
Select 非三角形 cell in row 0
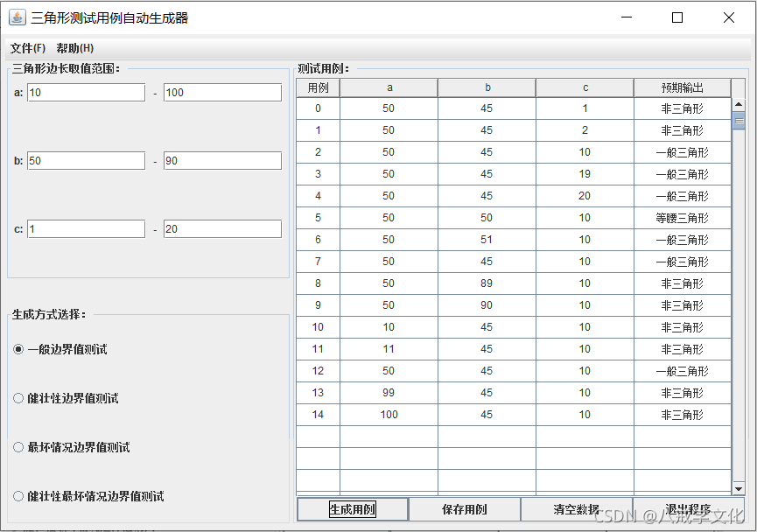pos(683,108)
